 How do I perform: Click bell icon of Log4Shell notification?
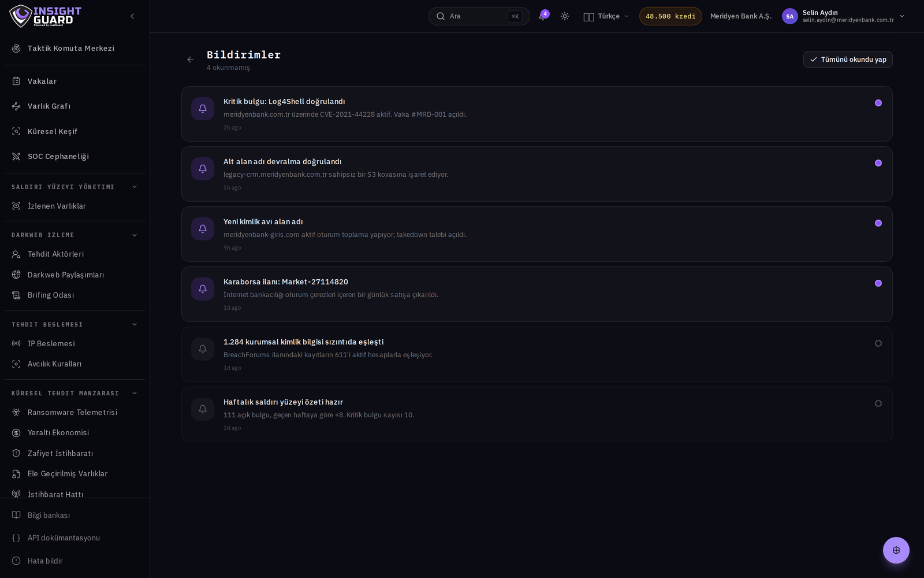pos(203,109)
